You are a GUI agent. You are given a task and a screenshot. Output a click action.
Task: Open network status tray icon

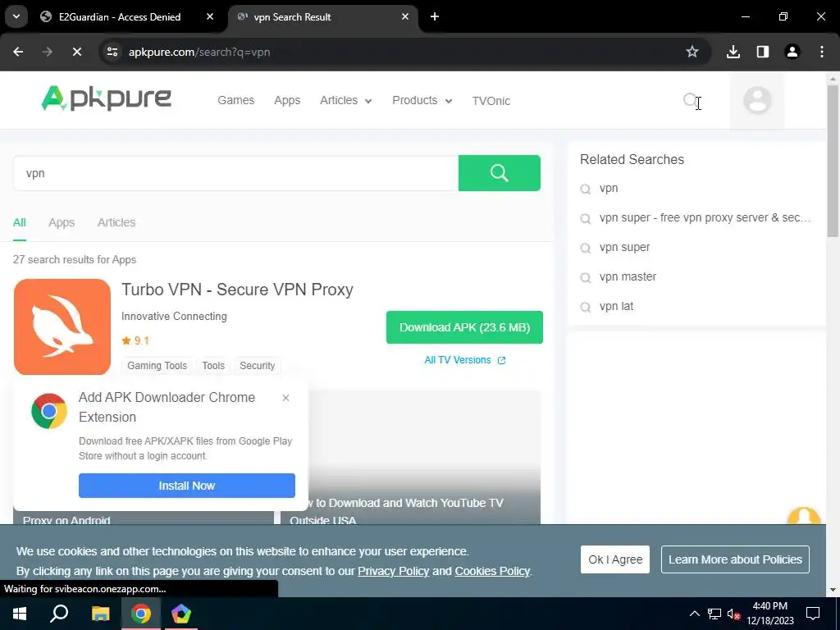coord(714,614)
